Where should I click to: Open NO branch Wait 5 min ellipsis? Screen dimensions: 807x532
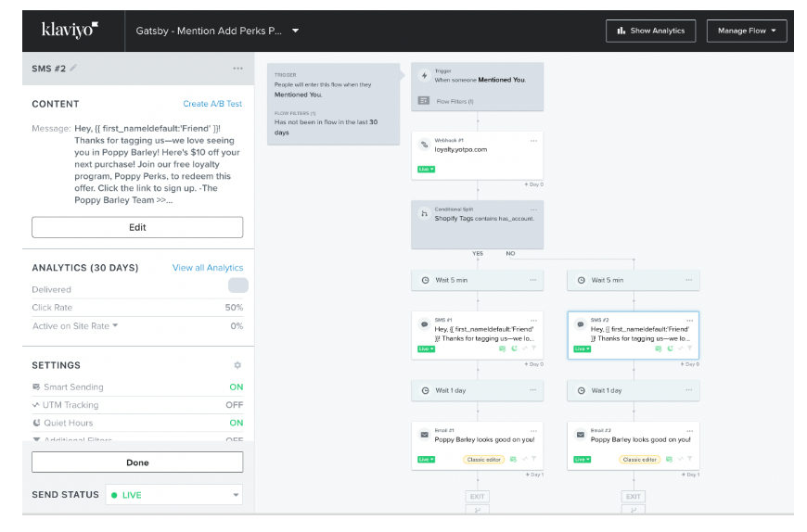pos(688,280)
